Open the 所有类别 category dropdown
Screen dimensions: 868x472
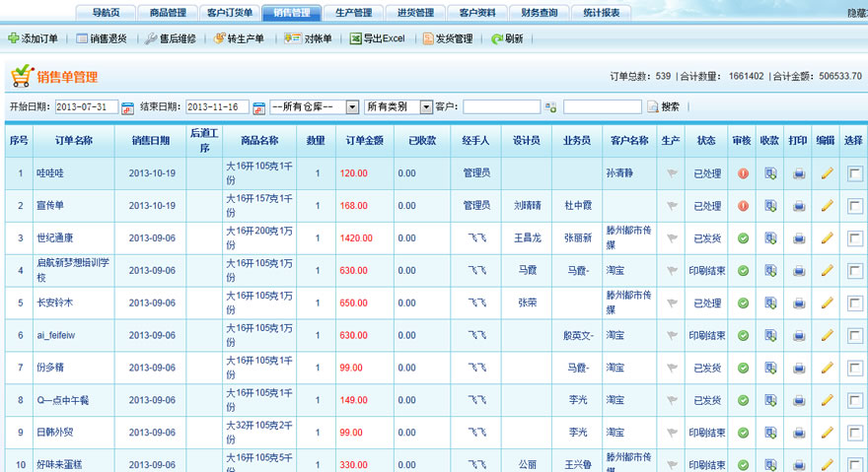(x=398, y=106)
